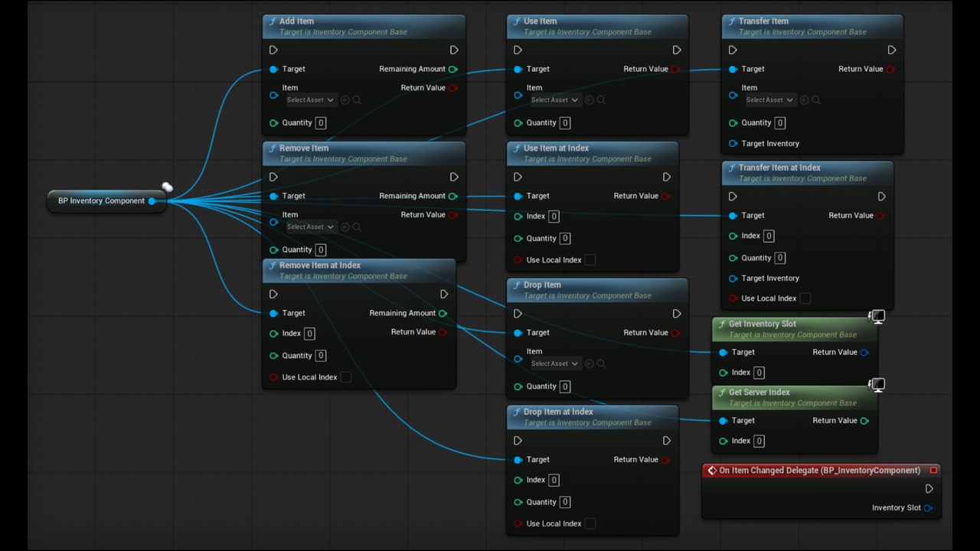Select the Use Item at Index node title
This screenshot has height=551, width=980.
coord(557,148)
